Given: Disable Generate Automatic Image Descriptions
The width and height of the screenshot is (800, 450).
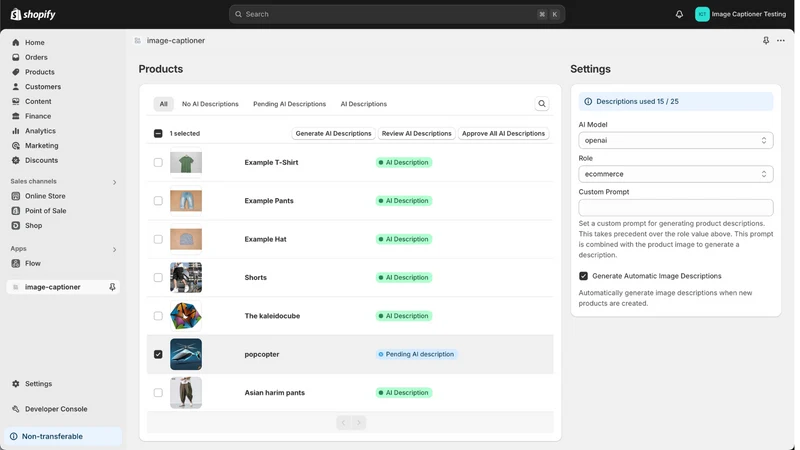Looking at the screenshot, I should [x=583, y=276].
